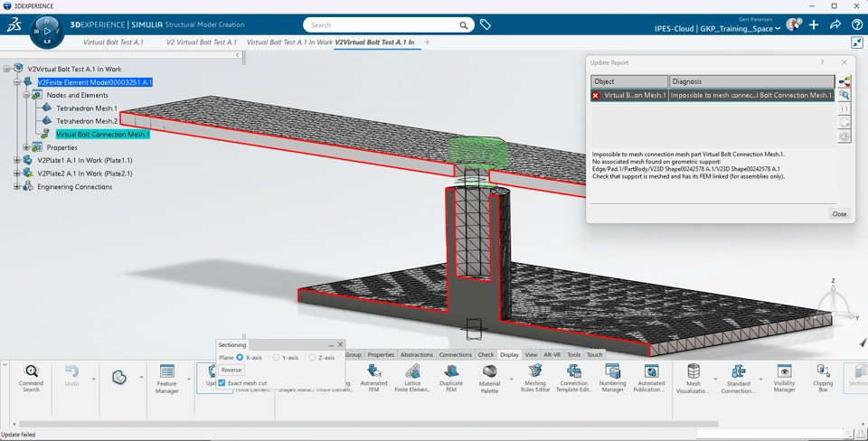Click the 3D part shape icon
Screen dimensions: 868x441
click(x=119, y=378)
